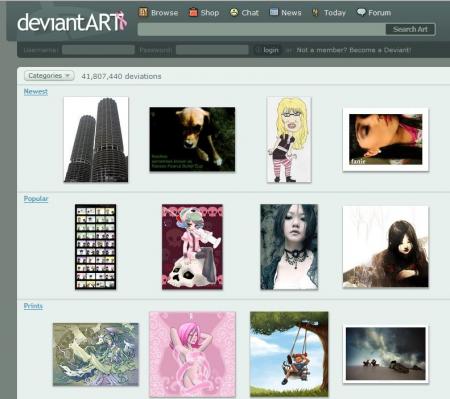Image resolution: width=450 pixels, height=399 pixels.
Task: Open the stormy sky landscape print thumbnail
Action: tap(385, 354)
